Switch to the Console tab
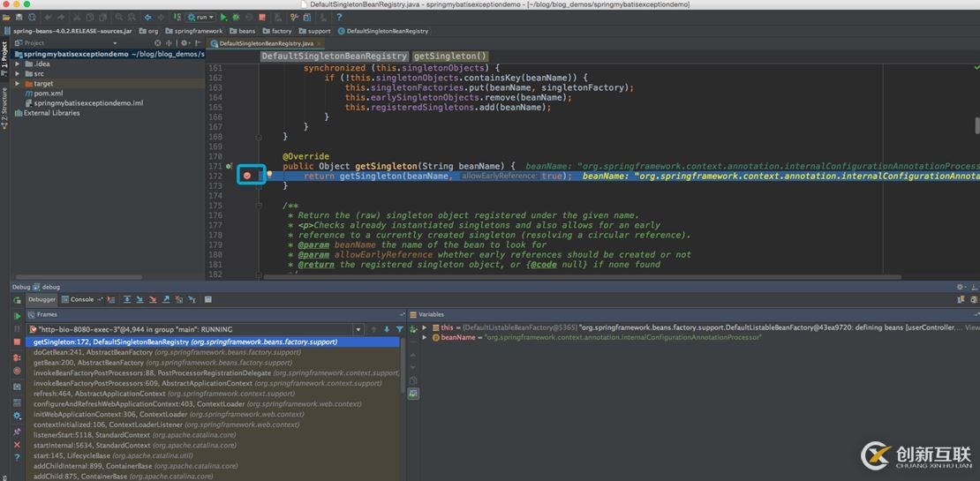980x481 pixels. click(x=81, y=300)
